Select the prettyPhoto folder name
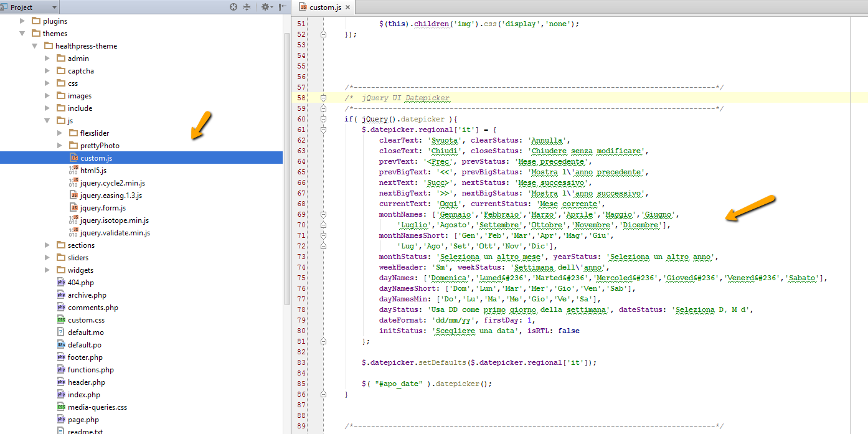The width and height of the screenshot is (868, 434). 100,146
